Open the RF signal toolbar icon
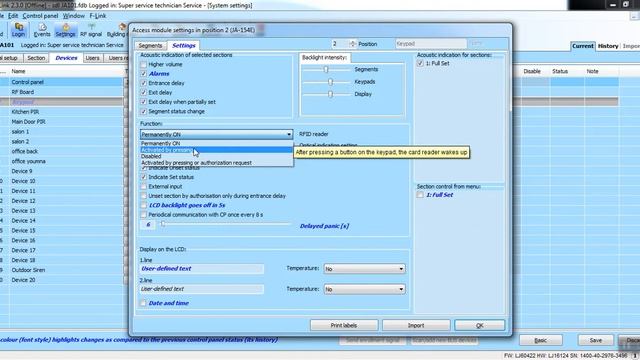 91,30
